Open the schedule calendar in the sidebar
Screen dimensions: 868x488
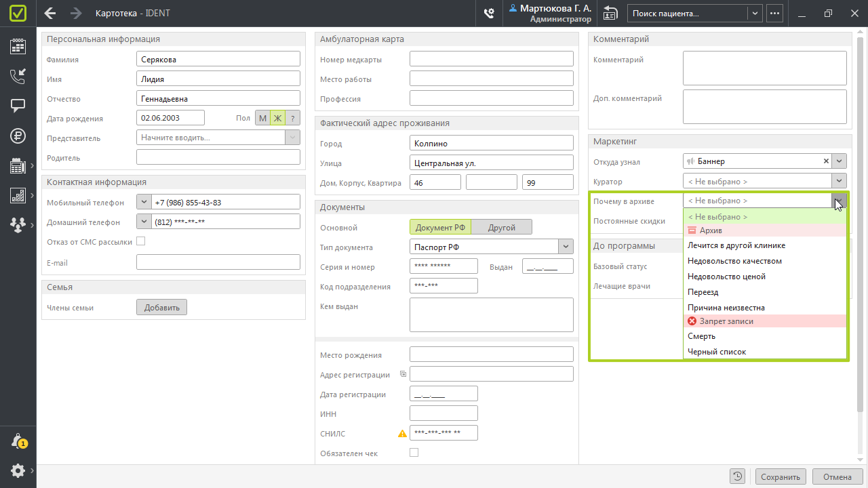pos(18,46)
